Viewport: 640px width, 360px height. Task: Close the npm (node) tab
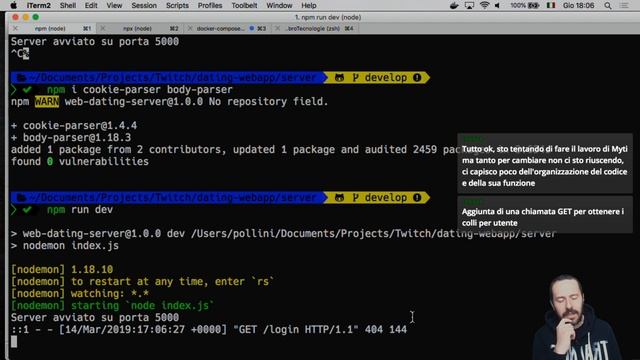pyautogui.click(x=16, y=29)
